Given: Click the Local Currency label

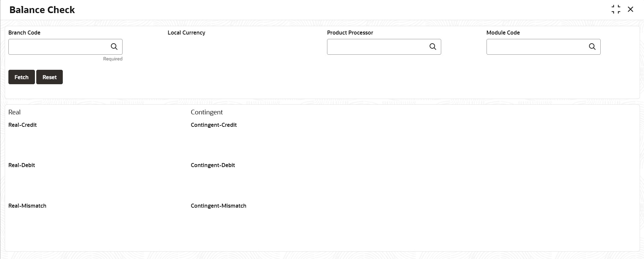Looking at the screenshot, I should 186,33.
